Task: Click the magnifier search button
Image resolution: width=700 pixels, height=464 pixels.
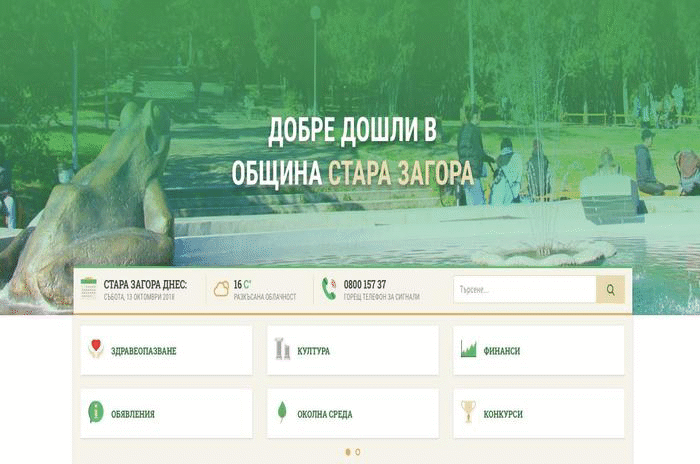Action: (610, 289)
